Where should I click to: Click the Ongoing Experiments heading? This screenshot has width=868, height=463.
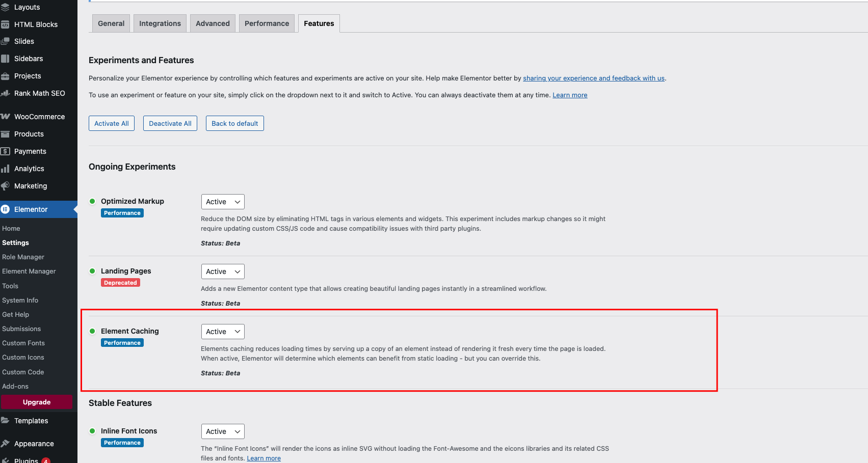[132, 167]
